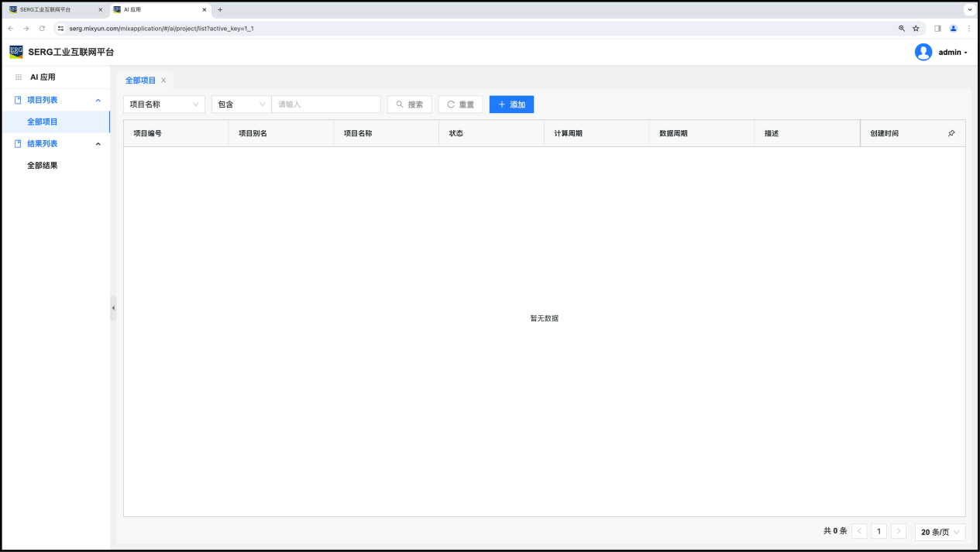Image resolution: width=980 pixels, height=552 pixels.
Task: Click the 重置 reset button
Action: pyautogui.click(x=460, y=105)
